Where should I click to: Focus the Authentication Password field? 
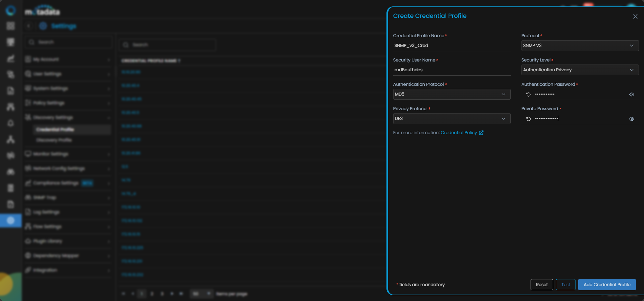click(x=579, y=94)
